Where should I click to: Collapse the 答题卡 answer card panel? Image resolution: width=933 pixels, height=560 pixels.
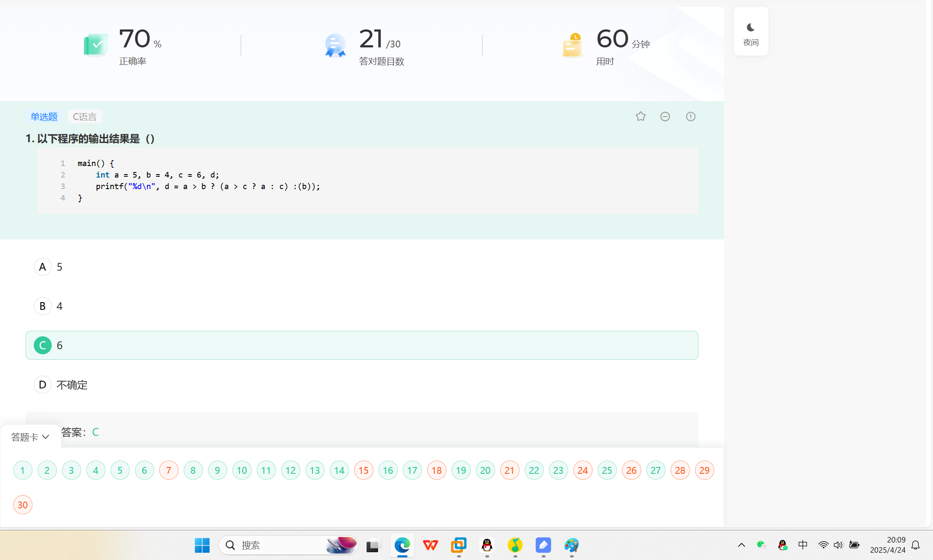(x=30, y=437)
